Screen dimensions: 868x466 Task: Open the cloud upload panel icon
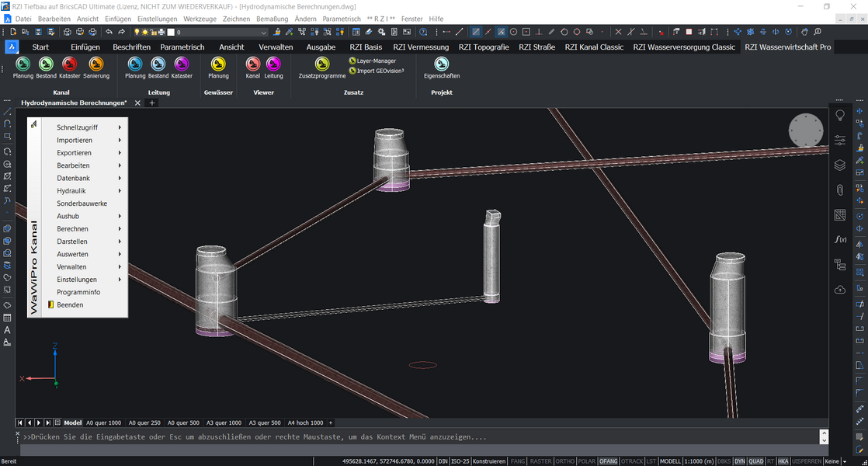click(x=840, y=290)
